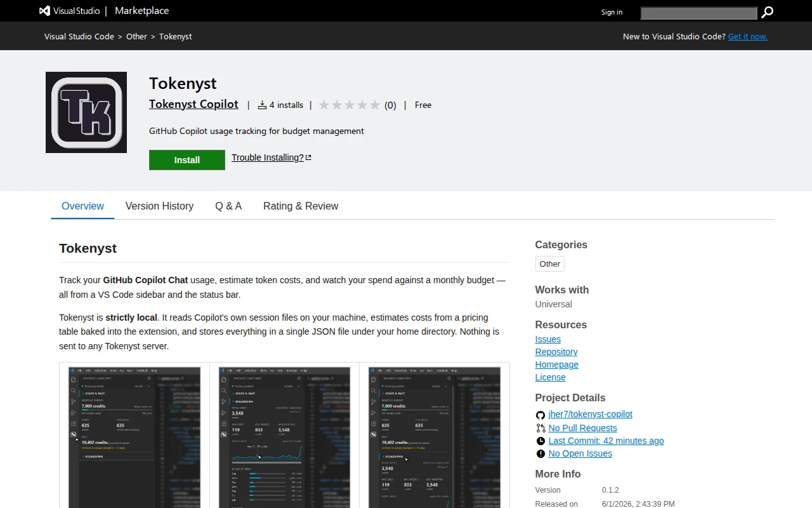Open the No Pull Requests link
Image resolution: width=812 pixels, height=508 pixels.
[583, 428]
